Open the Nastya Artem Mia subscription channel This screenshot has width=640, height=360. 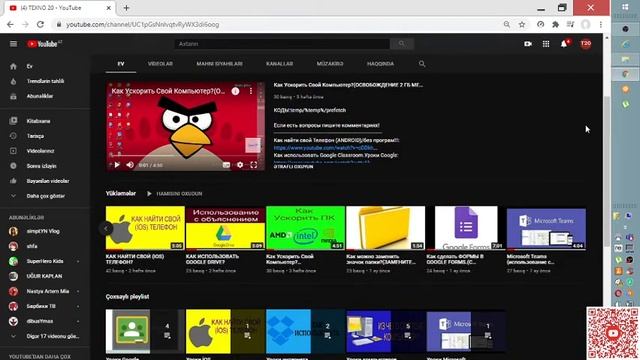45,291
